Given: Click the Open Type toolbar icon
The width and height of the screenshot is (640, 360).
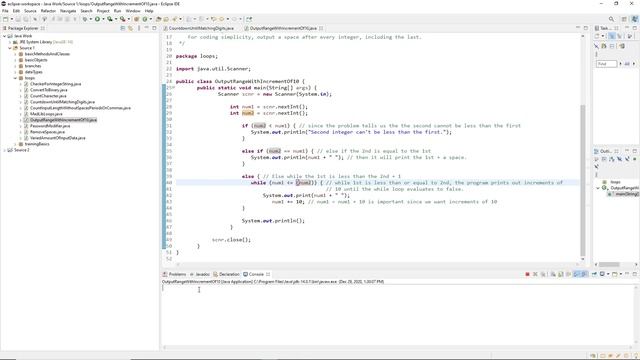Looking at the screenshot, I should click(158, 19).
